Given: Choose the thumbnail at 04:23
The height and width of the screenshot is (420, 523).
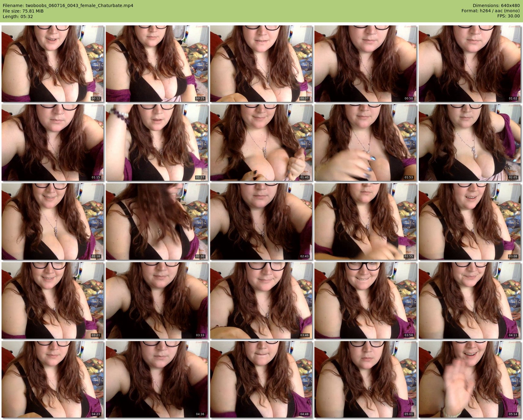Looking at the screenshot, I should point(52,379).
